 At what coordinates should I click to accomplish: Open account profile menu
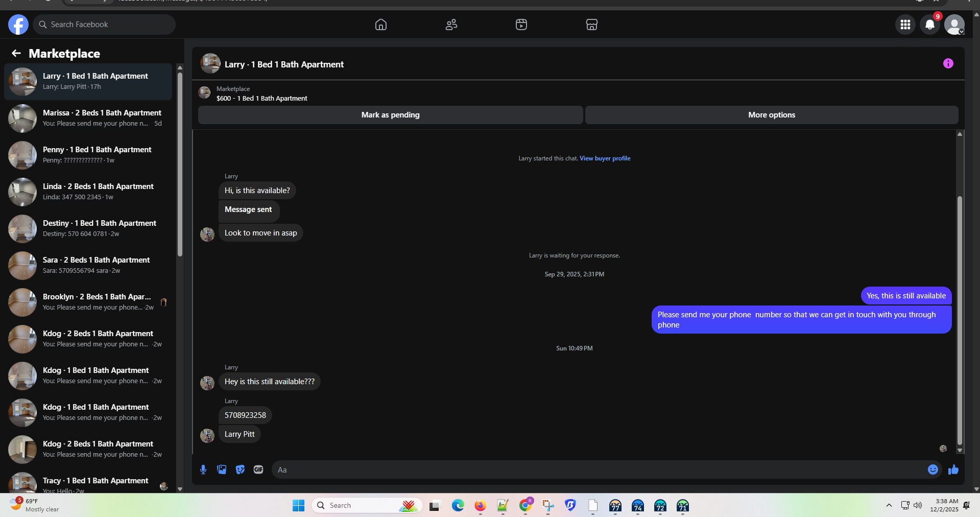point(954,25)
